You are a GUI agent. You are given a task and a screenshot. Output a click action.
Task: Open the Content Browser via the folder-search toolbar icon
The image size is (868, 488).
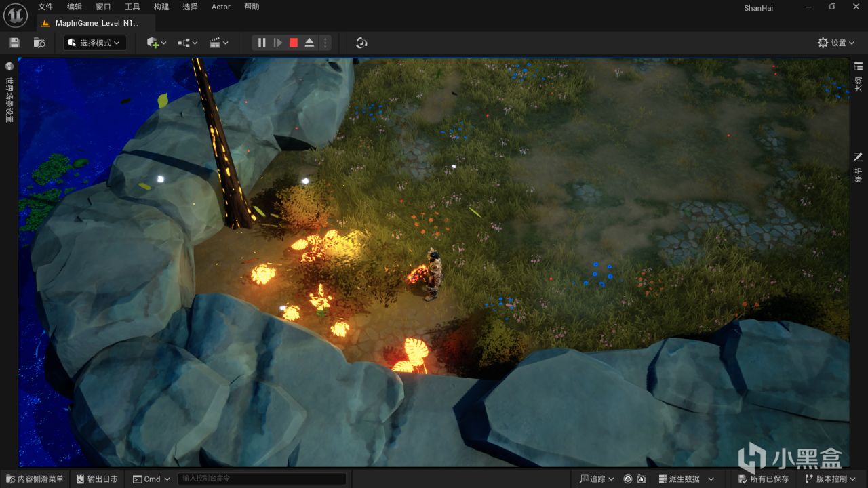tap(39, 43)
